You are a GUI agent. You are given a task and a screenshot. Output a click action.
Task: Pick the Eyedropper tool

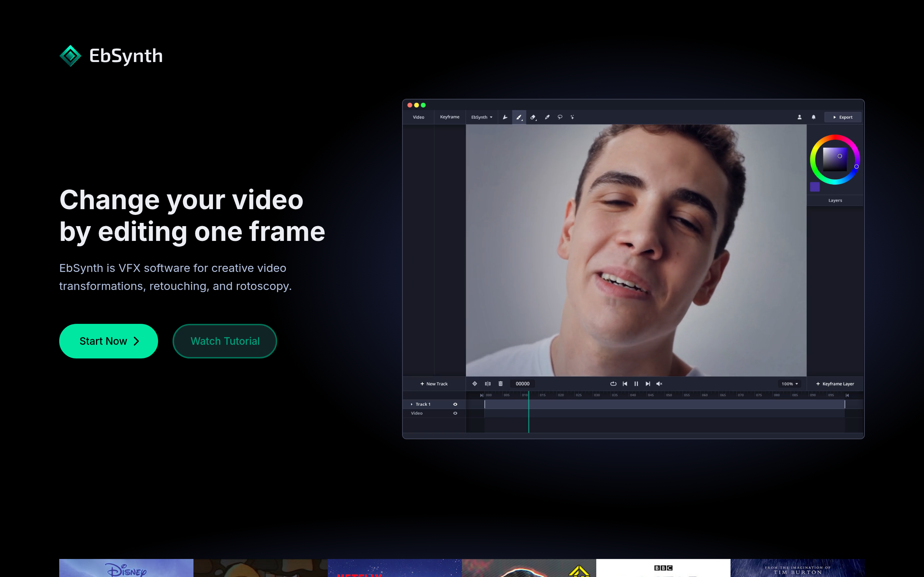tap(547, 117)
